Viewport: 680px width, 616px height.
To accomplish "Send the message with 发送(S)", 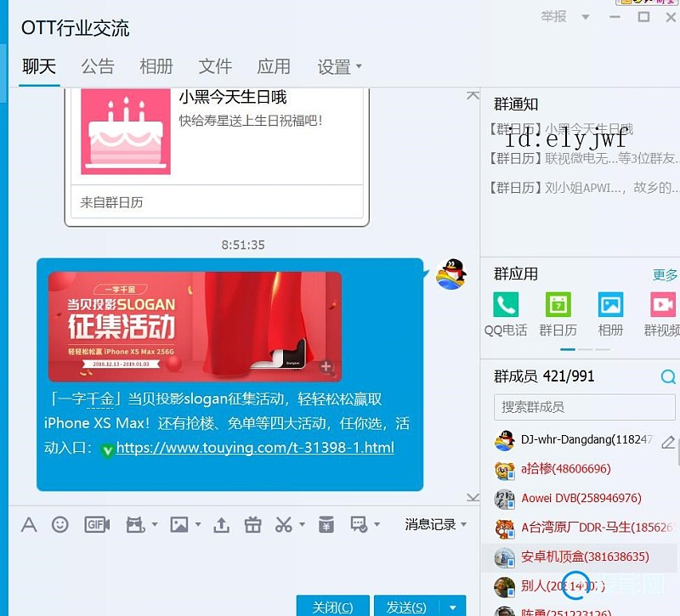I will click(406, 607).
